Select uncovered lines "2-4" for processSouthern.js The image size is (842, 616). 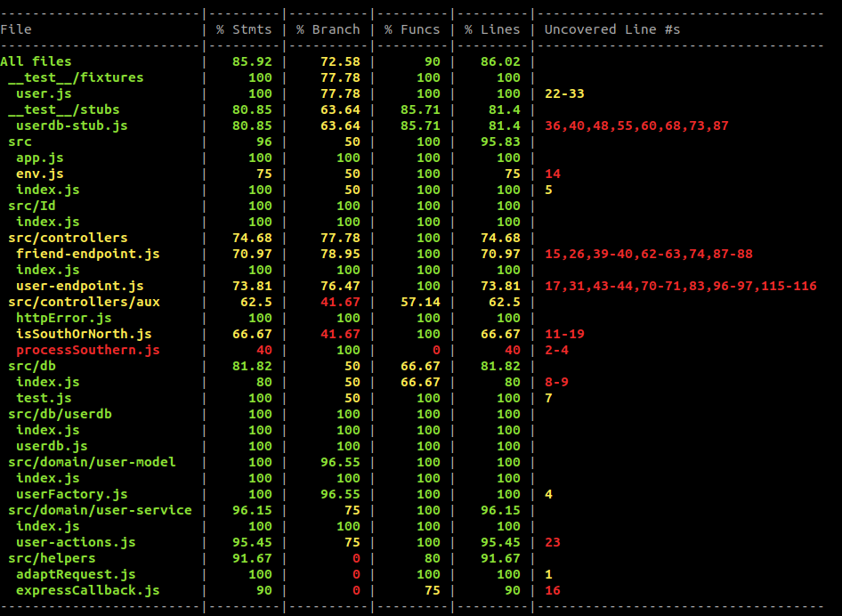pos(556,350)
